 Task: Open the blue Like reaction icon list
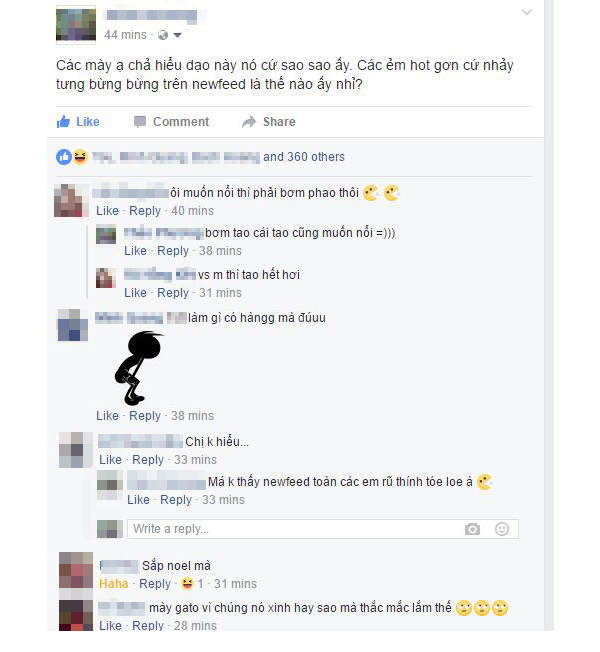(x=64, y=157)
